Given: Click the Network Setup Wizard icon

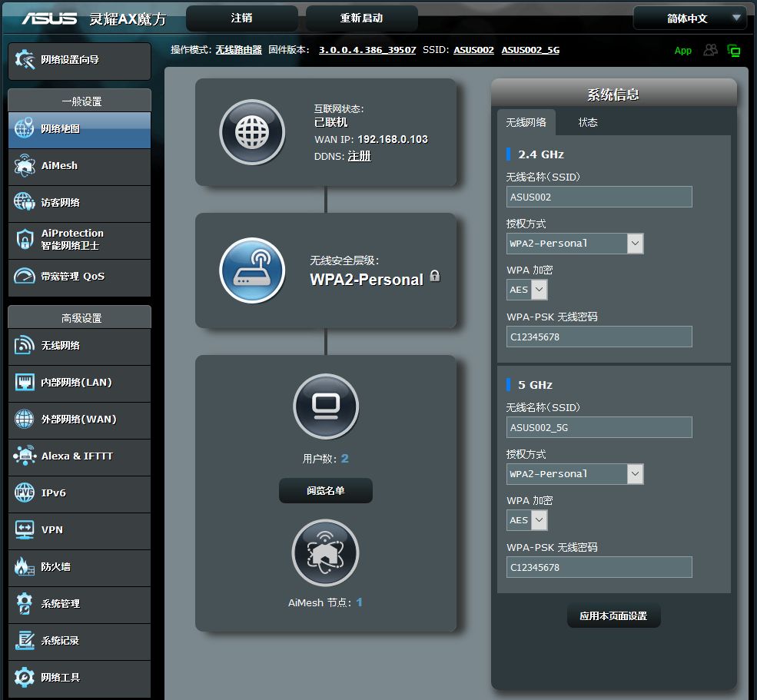Looking at the screenshot, I should (25, 59).
